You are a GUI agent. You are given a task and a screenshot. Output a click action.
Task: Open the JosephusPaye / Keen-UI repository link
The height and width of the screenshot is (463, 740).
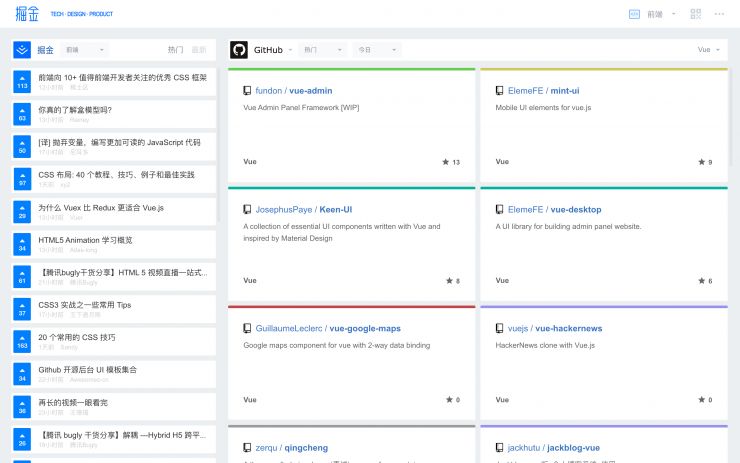pos(303,210)
